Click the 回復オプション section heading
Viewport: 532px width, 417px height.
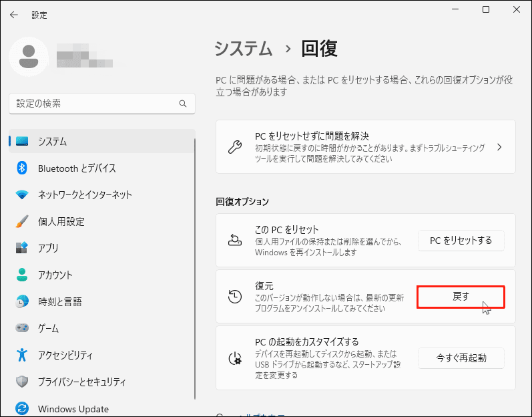(x=242, y=202)
